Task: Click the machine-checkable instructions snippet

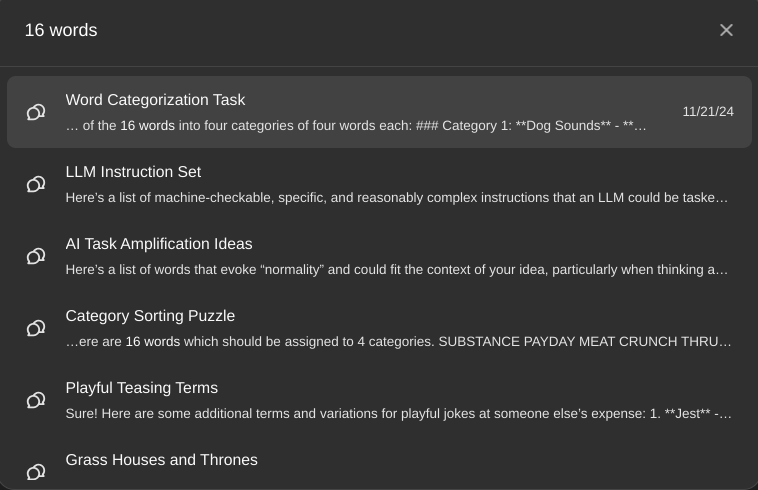Action: coord(397,198)
